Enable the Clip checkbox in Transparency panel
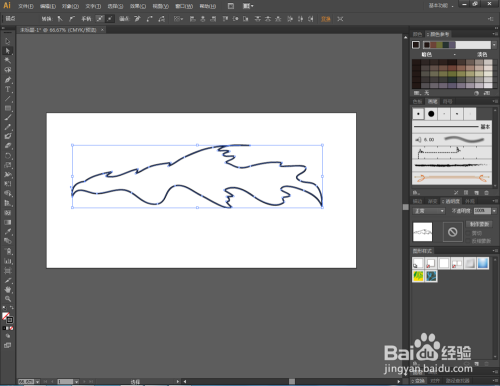The width and height of the screenshot is (500, 386). coord(469,233)
